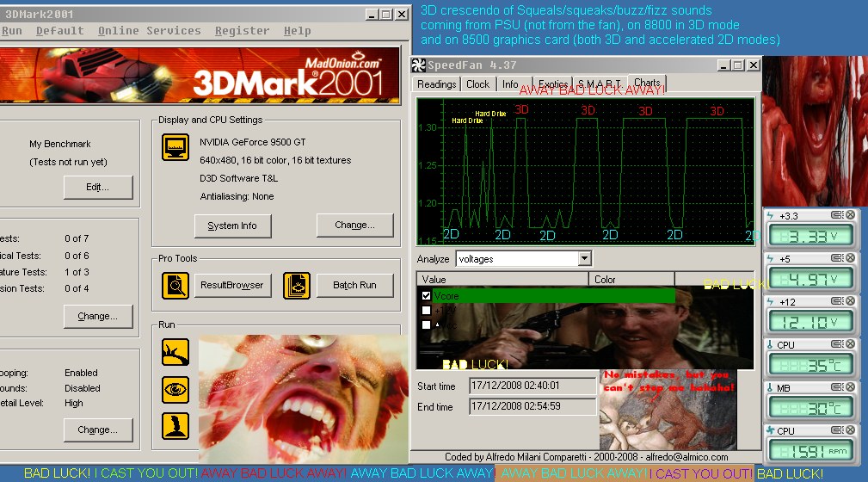Click the fan icon on CPU RPM gadget
Viewport: 868px width, 482px height.
[770, 430]
